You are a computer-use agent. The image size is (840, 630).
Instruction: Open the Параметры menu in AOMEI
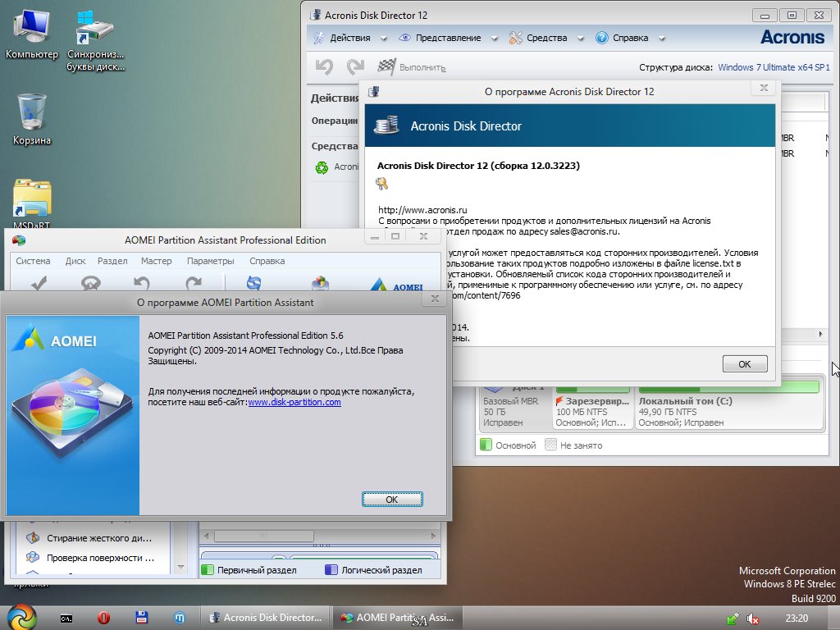(x=211, y=261)
